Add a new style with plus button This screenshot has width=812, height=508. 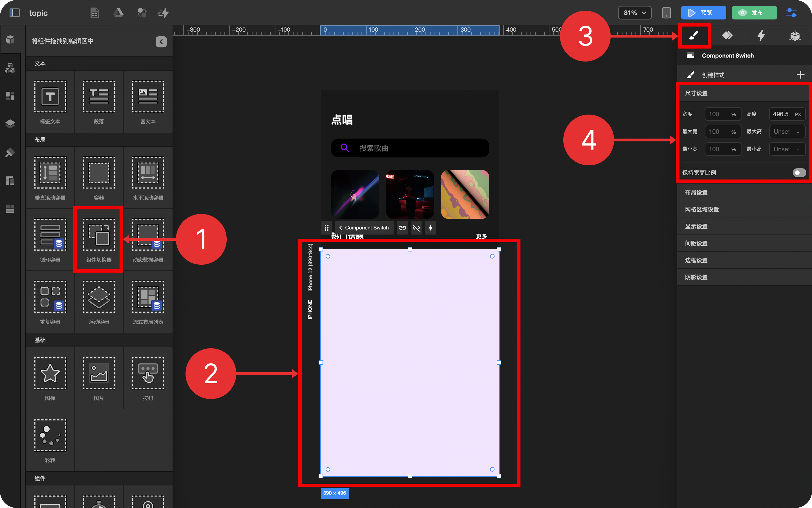(x=801, y=75)
